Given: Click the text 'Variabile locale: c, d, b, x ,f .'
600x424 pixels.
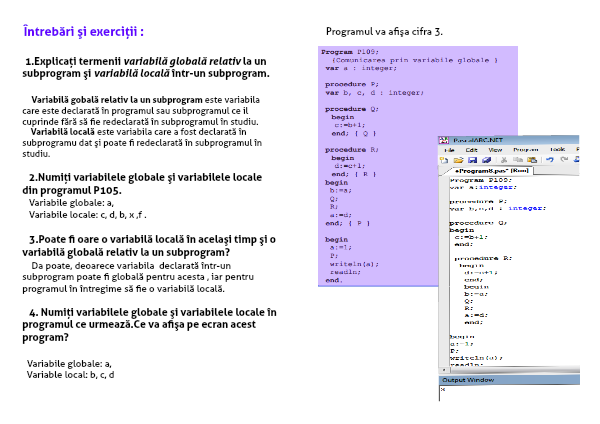Looking at the screenshot, I should pos(88,215).
